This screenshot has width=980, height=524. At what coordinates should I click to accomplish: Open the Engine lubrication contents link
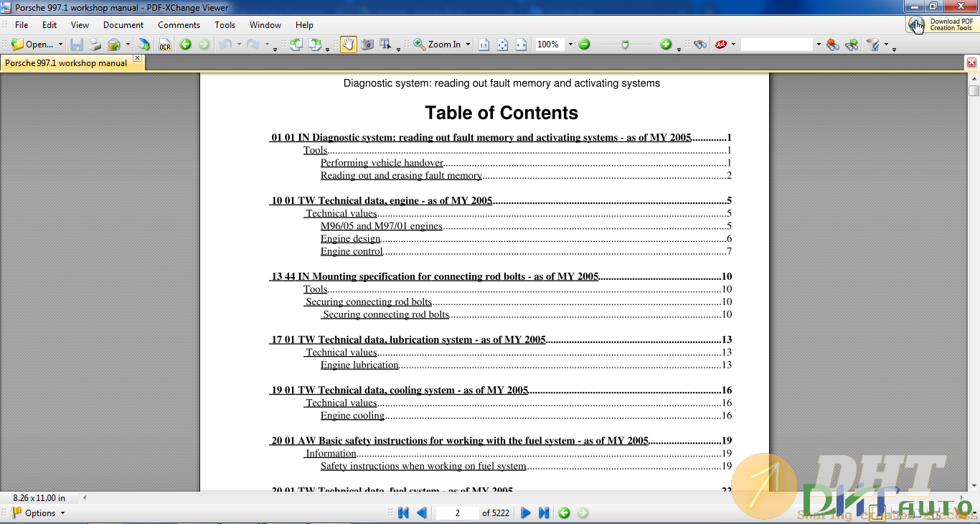tap(359, 365)
